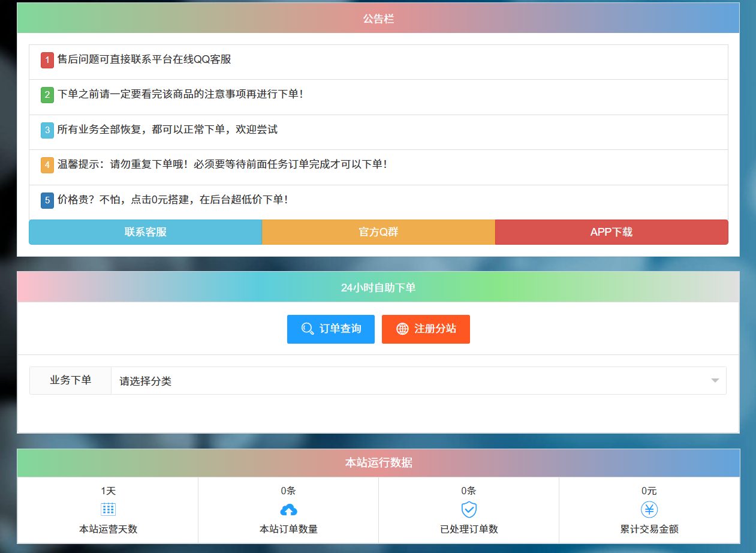Click the shield check icon above 已处理订单数
This screenshot has height=553, width=756.
(x=469, y=510)
